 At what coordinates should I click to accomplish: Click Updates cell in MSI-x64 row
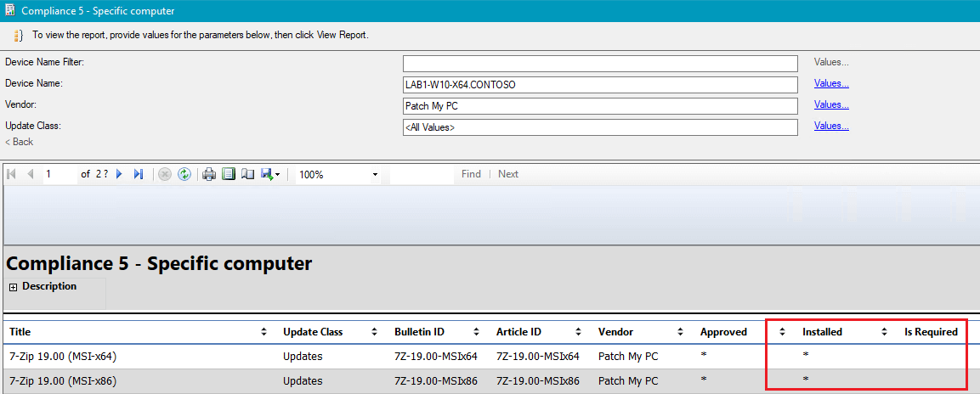[303, 357]
